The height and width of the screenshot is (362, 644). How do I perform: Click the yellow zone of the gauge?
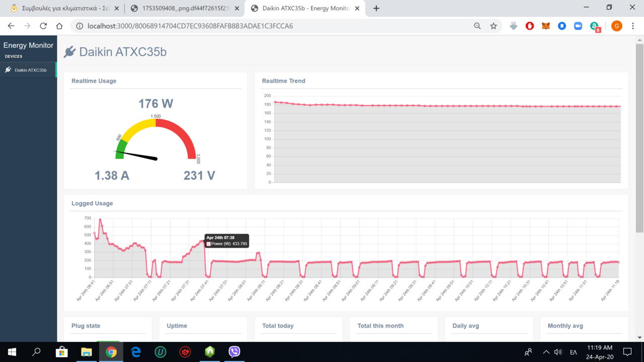coord(136,127)
